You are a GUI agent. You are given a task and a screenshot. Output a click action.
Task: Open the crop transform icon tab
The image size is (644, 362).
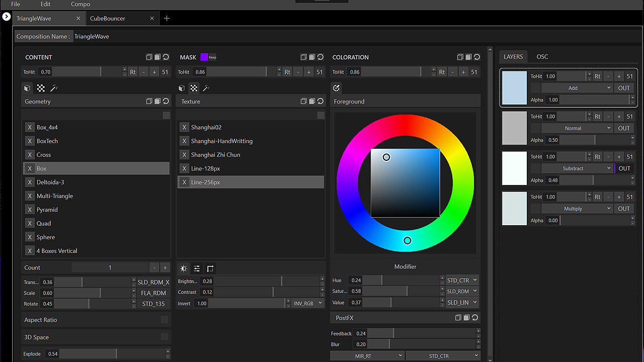210,268
